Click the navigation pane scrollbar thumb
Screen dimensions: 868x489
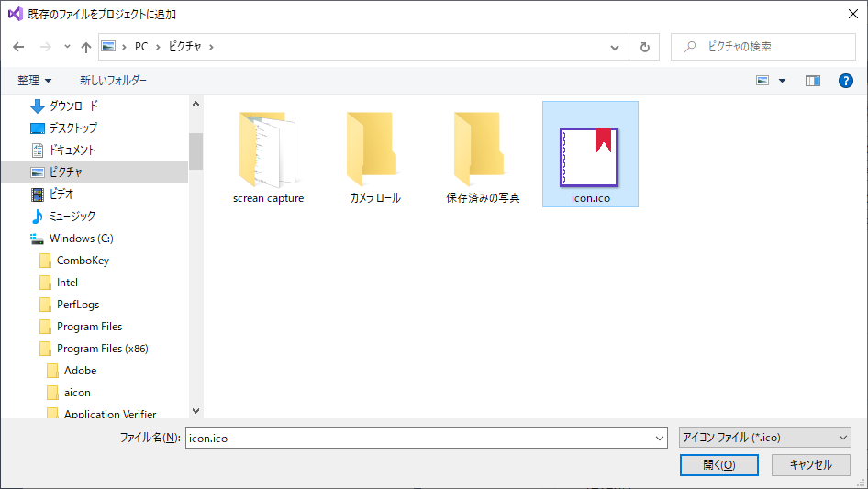click(195, 151)
